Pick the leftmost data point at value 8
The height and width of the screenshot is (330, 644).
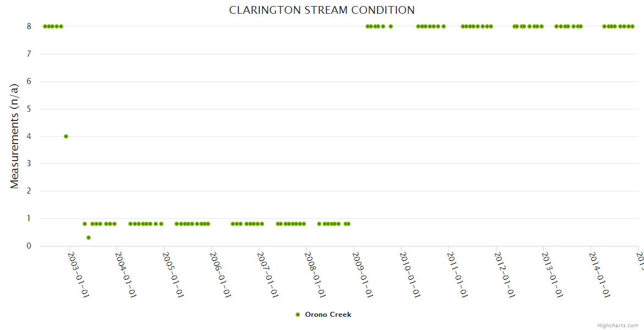(x=45, y=26)
